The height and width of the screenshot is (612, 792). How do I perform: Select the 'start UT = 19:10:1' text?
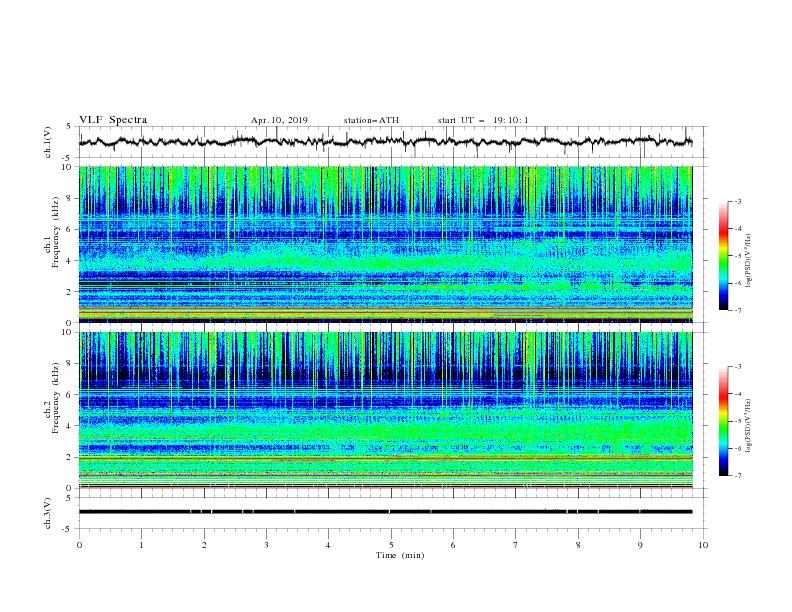[x=483, y=120]
